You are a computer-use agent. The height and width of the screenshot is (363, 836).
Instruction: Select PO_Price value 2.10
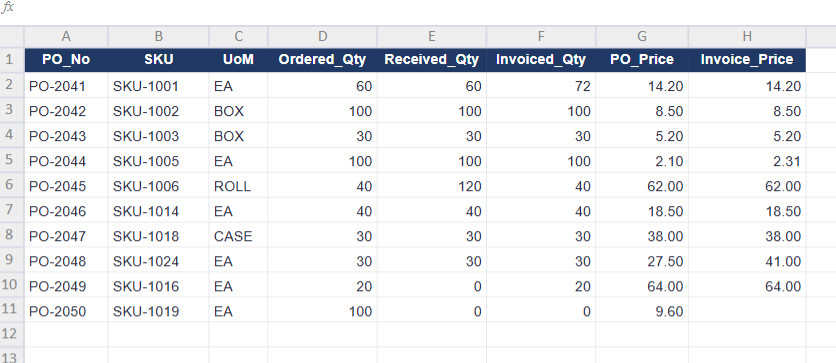point(642,160)
